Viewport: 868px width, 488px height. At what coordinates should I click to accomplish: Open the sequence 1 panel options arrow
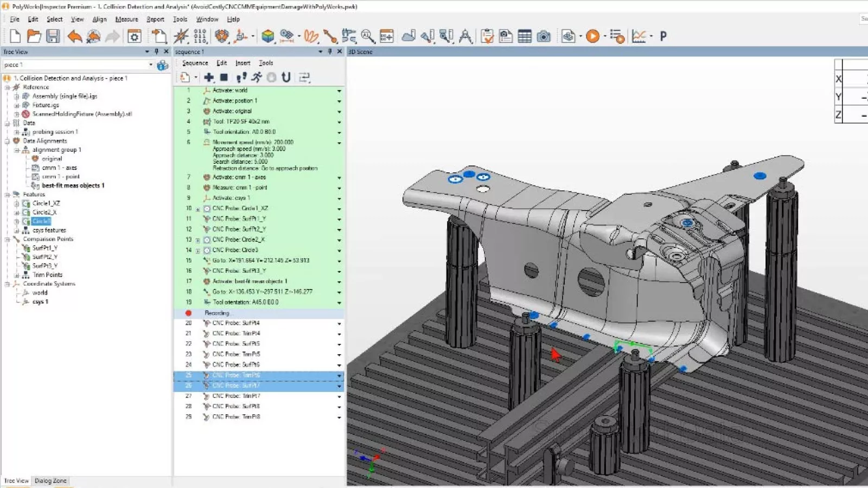[320, 52]
